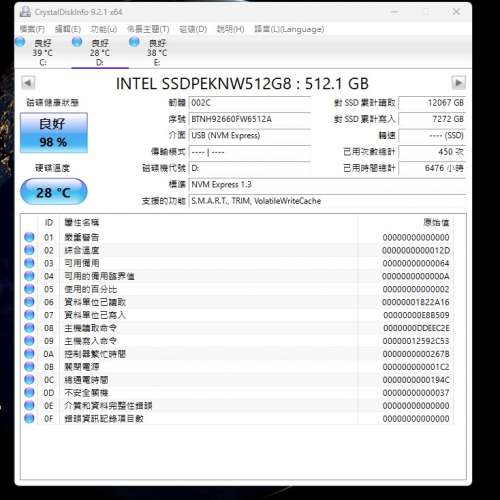Click the ID column header
Screen dimensions: 500x500
[49, 222]
